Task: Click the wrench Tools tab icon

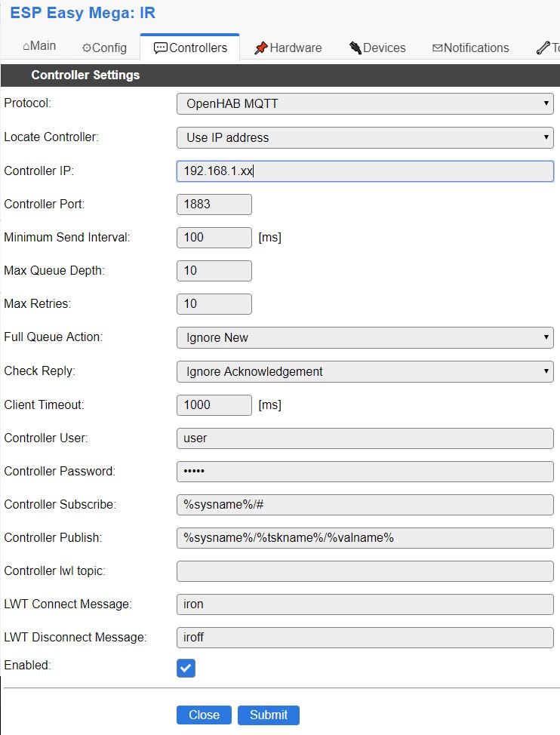Action: point(543,48)
